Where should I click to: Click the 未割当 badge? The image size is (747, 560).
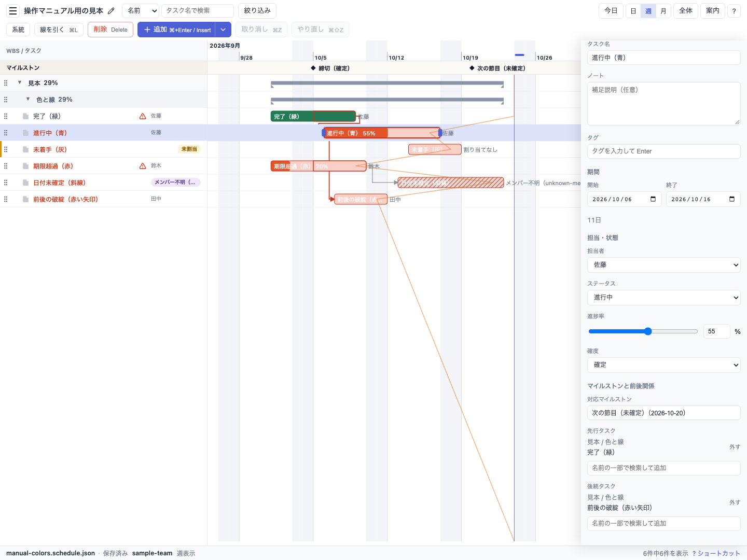(189, 149)
